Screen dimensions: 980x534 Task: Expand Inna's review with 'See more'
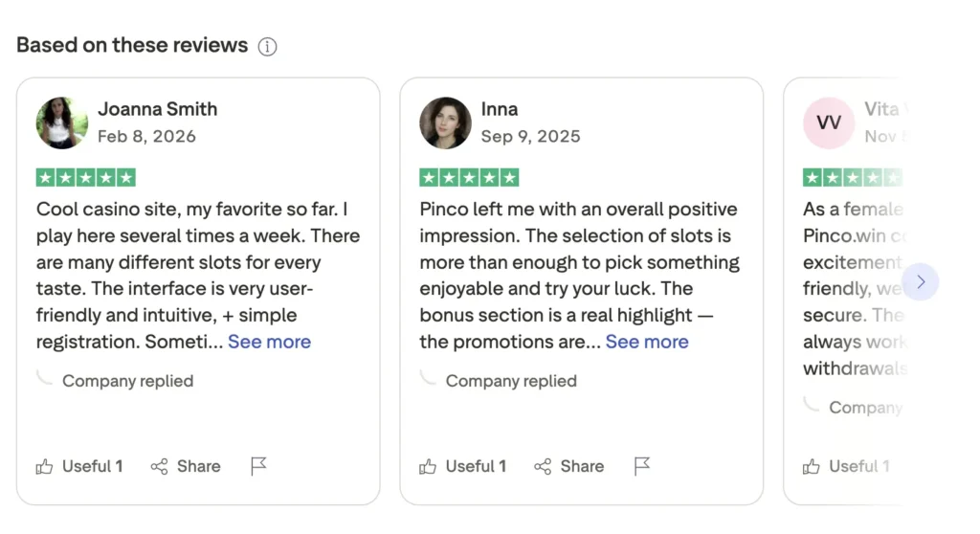647,342
